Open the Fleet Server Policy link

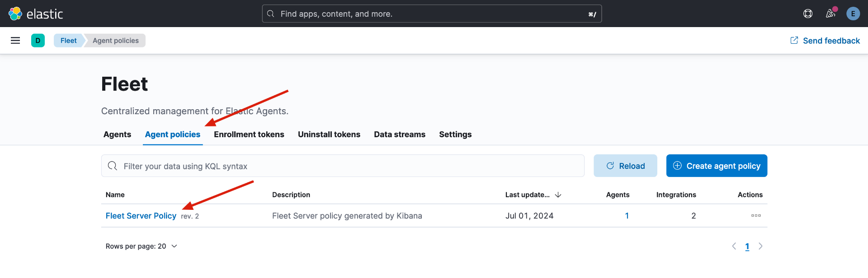[x=141, y=216]
